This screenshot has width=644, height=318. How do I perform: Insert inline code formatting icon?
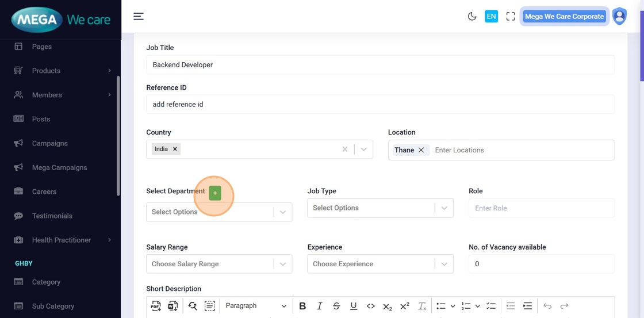coord(370,306)
